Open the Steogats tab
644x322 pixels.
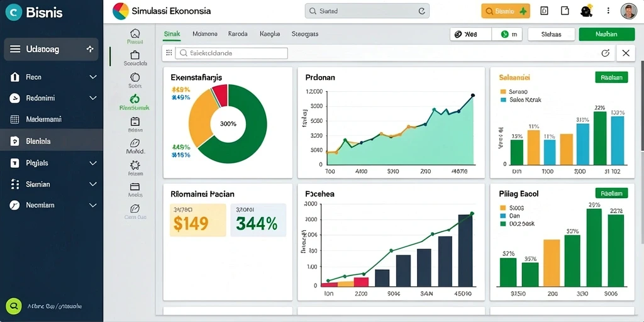305,34
